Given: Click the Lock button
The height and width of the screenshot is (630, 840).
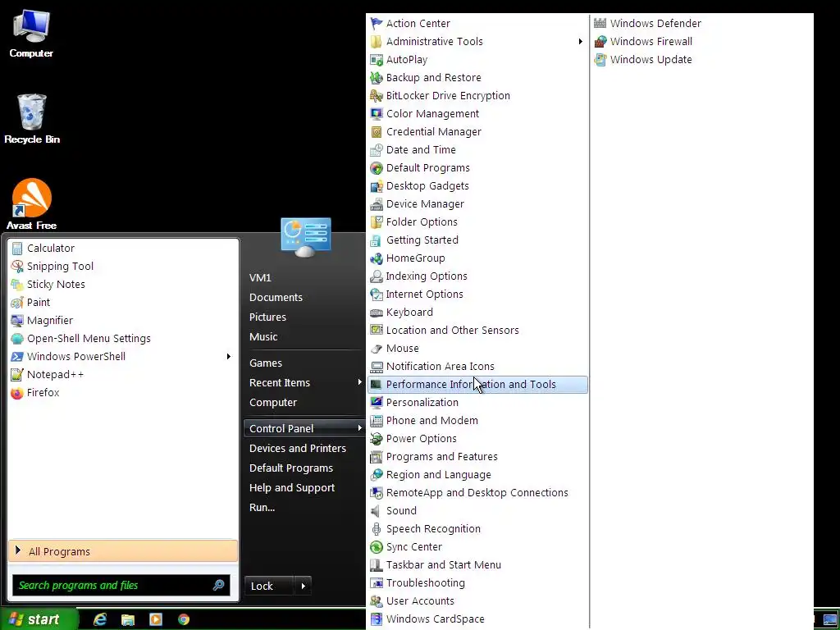Looking at the screenshot, I should (x=269, y=586).
